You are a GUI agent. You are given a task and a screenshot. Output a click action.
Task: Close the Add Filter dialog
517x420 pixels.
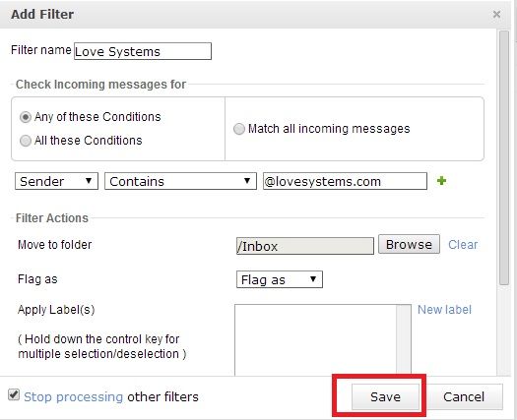pos(496,14)
